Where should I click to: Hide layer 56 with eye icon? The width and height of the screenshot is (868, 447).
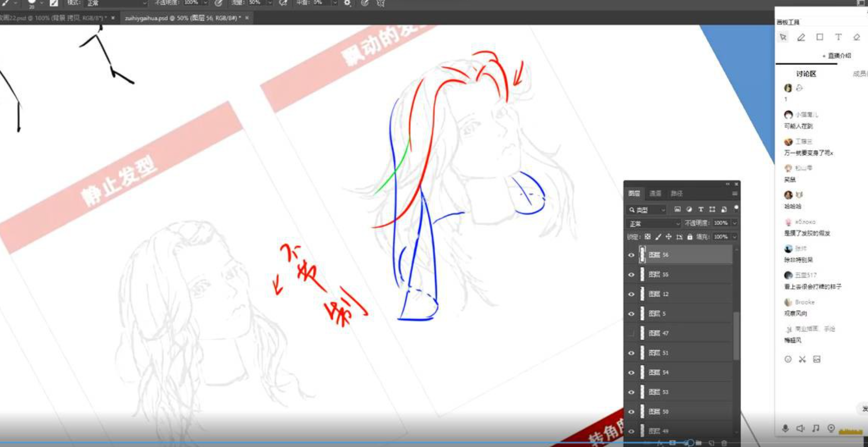pos(631,255)
